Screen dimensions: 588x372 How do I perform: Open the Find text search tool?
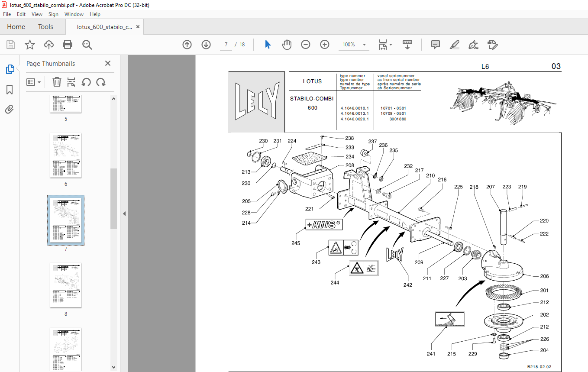coord(87,45)
